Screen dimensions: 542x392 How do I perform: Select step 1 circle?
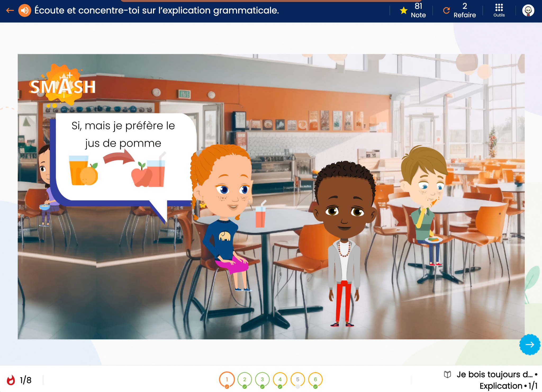pos(227,380)
